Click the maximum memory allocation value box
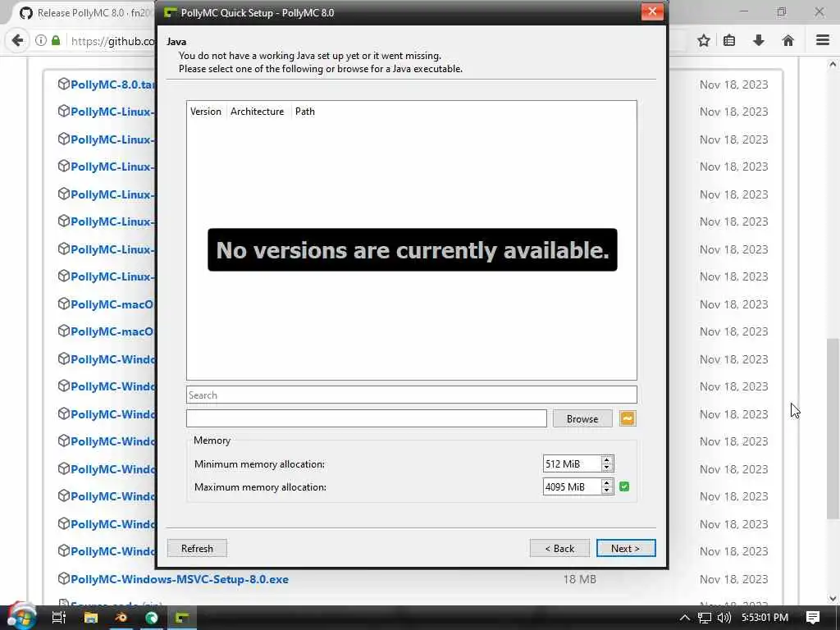Viewport: 840px width, 630px height. pyautogui.click(x=572, y=487)
